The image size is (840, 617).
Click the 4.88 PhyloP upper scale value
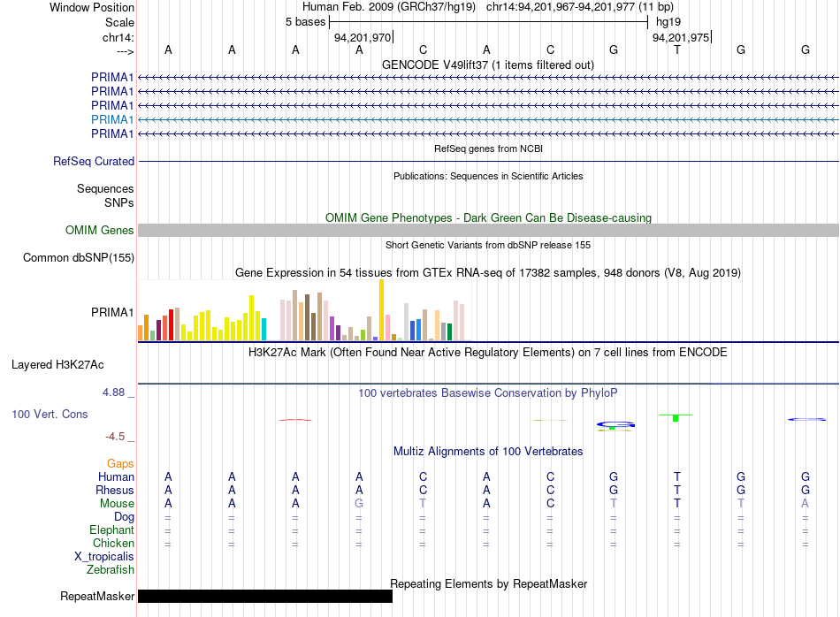tap(114, 392)
